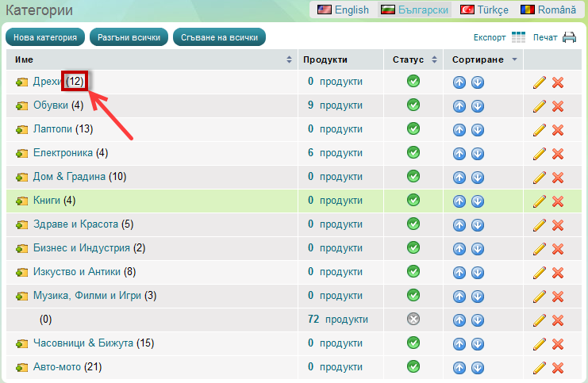Delete the Часовници & Бижута category
The height and width of the screenshot is (383, 588).
point(558,344)
